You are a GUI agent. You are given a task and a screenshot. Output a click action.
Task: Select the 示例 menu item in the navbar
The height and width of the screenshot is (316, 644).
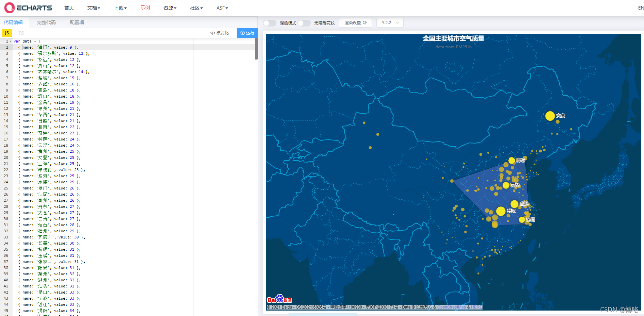coord(145,7)
